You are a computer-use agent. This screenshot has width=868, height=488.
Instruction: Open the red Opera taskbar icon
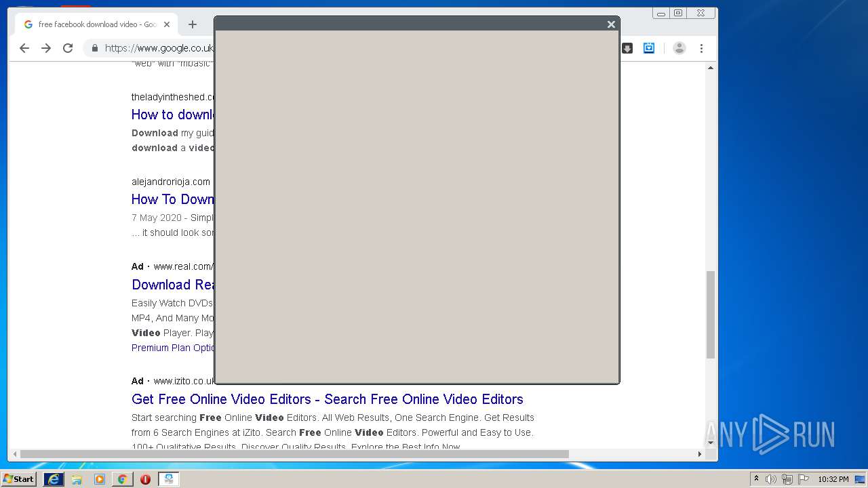pyautogui.click(x=145, y=479)
